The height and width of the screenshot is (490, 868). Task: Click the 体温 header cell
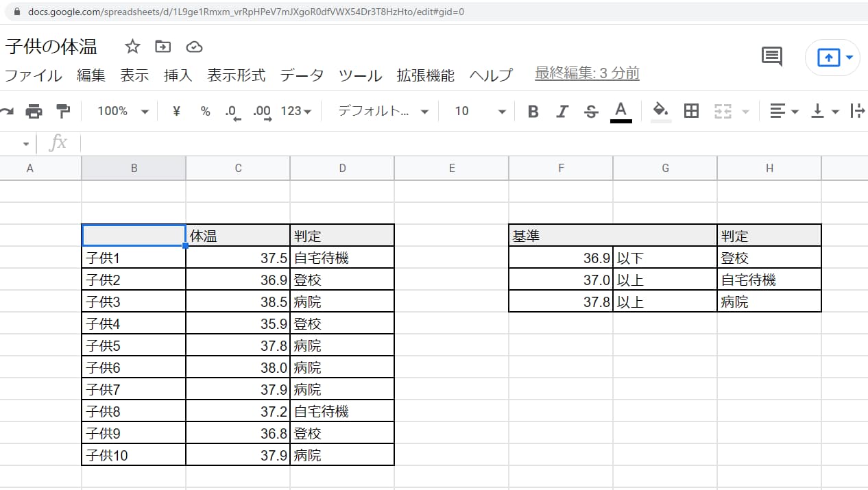(x=238, y=236)
